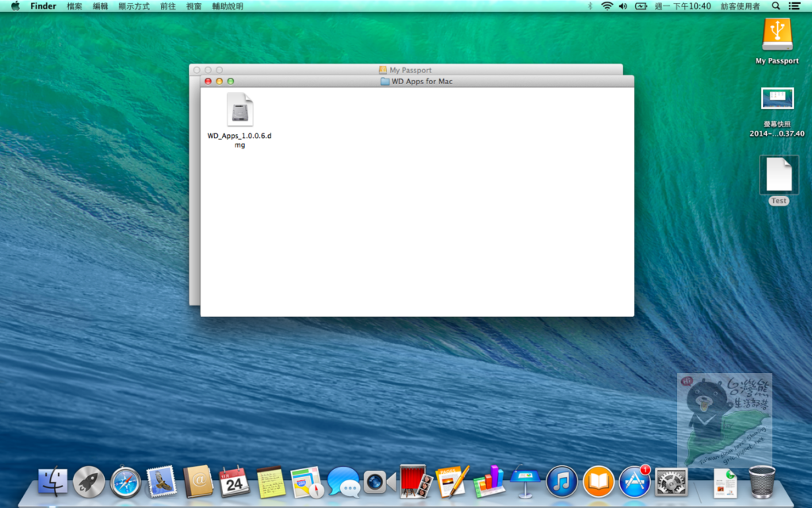The height and width of the screenshot is (508, 812).
Task: Close the WD Apps for Mac window
Action: [209, 82]
